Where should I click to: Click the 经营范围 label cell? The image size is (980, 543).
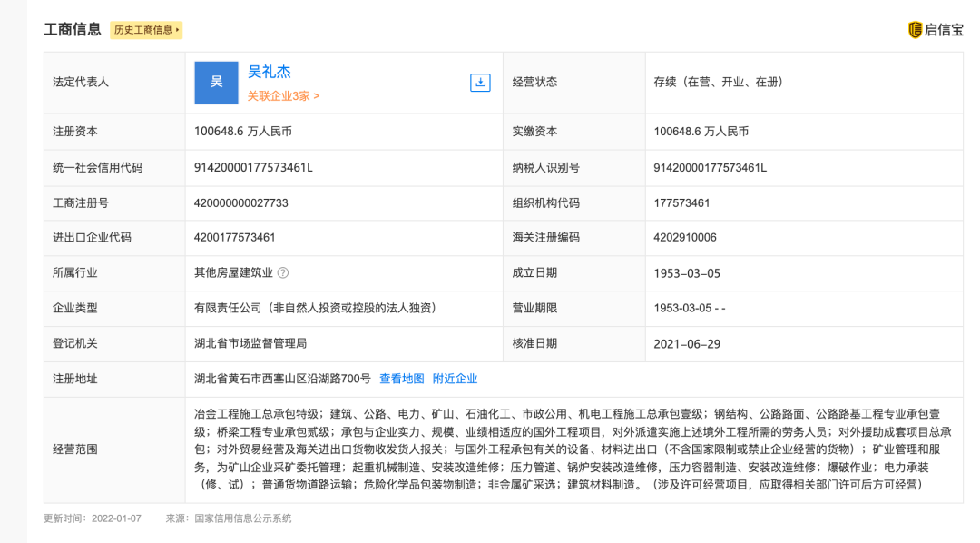point(114,449)
